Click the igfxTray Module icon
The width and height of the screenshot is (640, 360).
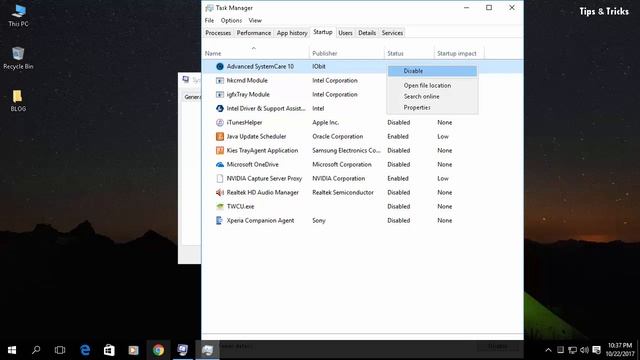click(x=220, y=94)
